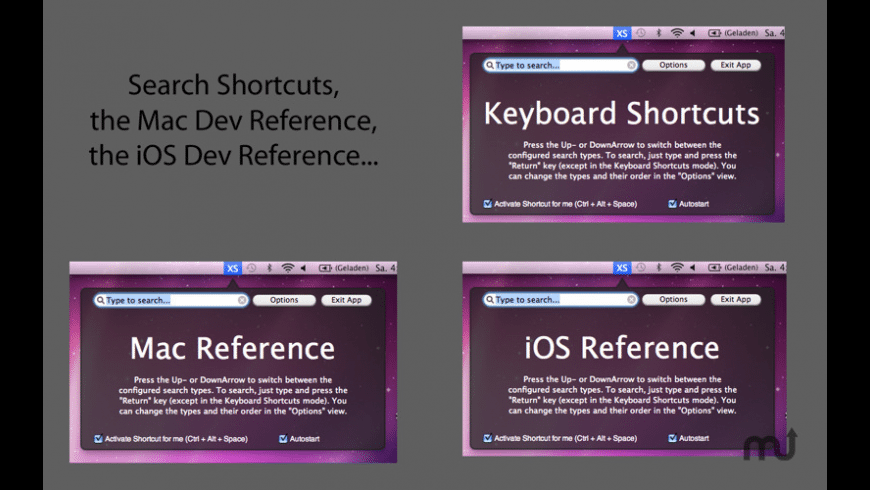Click 'Sa. 4' clock above iOS Reference panel

[775, 267]
